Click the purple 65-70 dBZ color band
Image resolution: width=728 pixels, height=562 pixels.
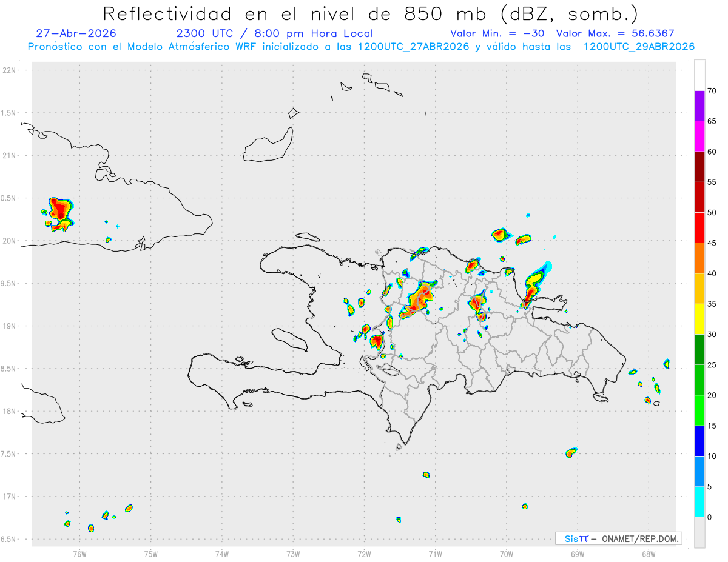[699, 106]
